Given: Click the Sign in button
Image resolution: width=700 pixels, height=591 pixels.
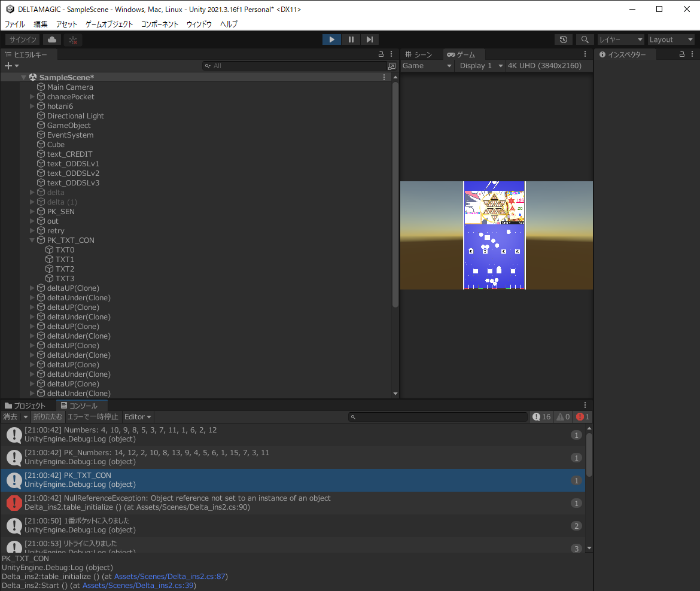Looking at the screenshot, I should point(23,39).
